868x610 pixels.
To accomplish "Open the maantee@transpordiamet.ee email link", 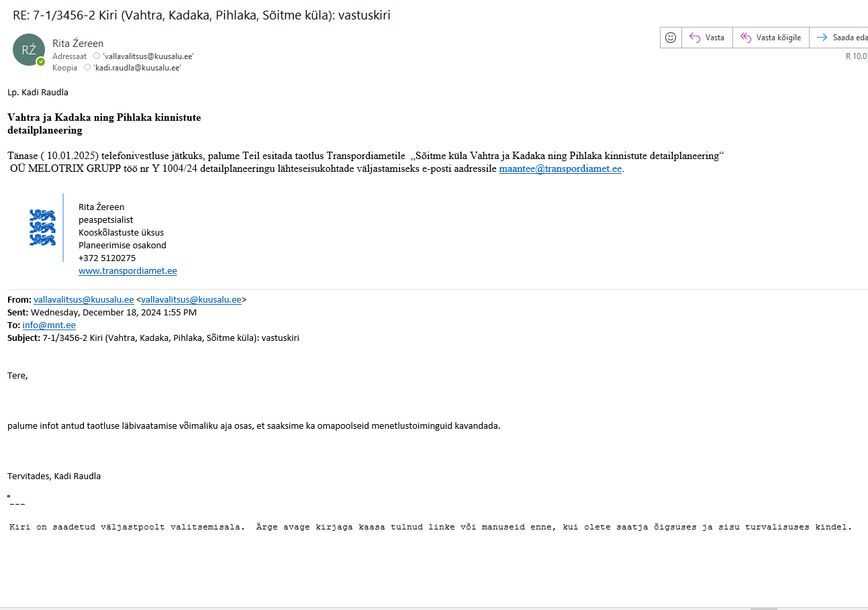I will tap(561, 169).
